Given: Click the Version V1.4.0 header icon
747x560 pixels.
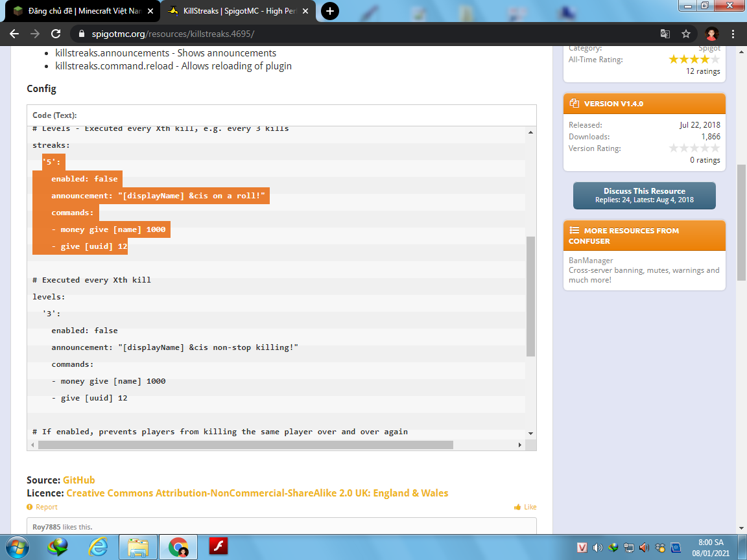Looking at the screenshot, I should point(574,103).
